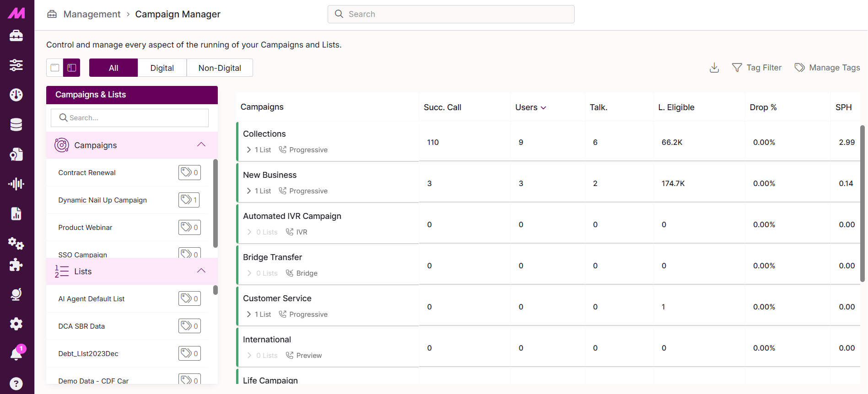The width and height of the screenshot is (868, 394).
Task: Open the notifications bell icon
Action: [x=16, y=354]
